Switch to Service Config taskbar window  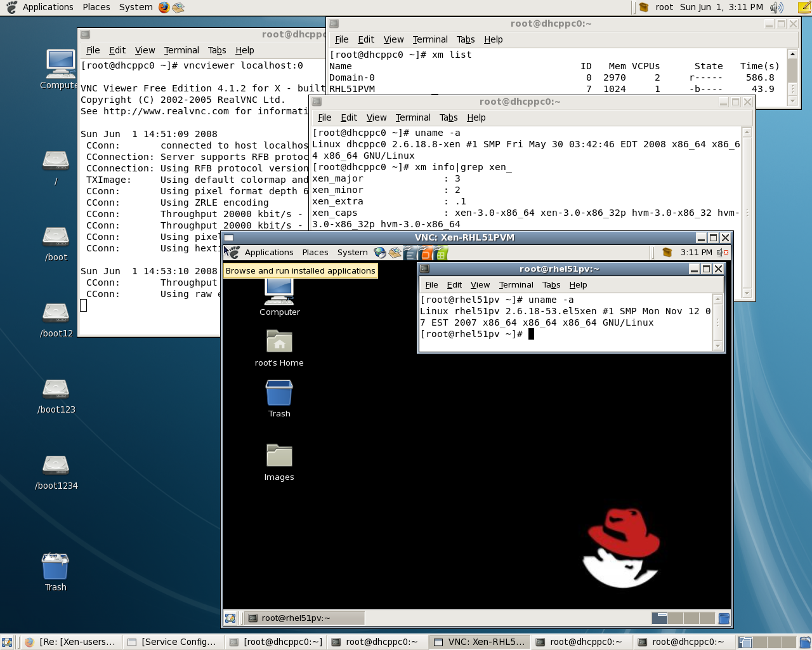point(172,642)
